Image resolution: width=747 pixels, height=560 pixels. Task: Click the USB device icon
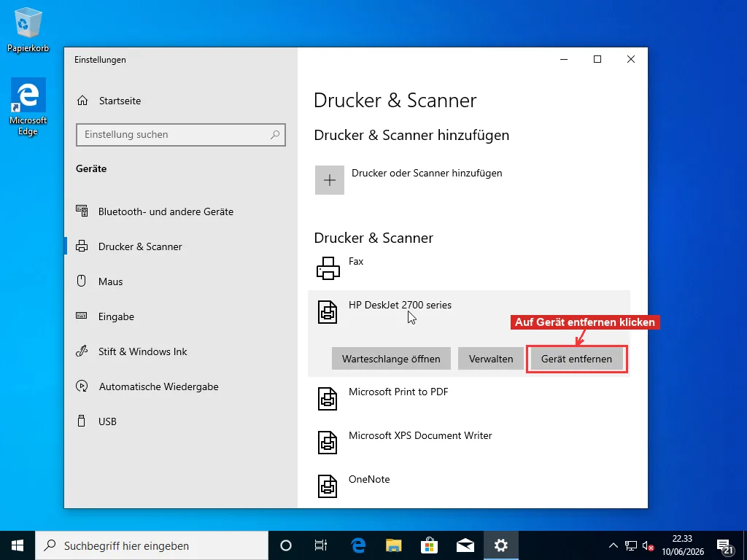(x=82, y=421)
